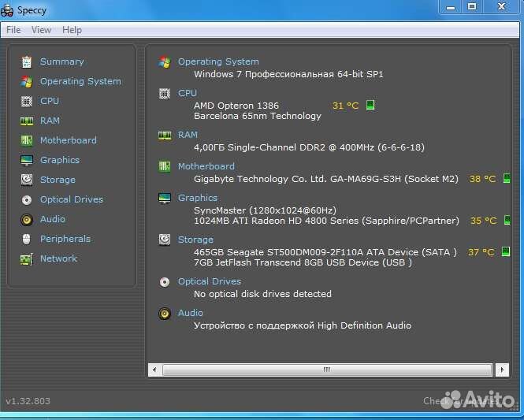Click the horizontal scrollbar right arrow
Image resolution: width=524 pixels, height=420 pixels.
tap(502, 370)
